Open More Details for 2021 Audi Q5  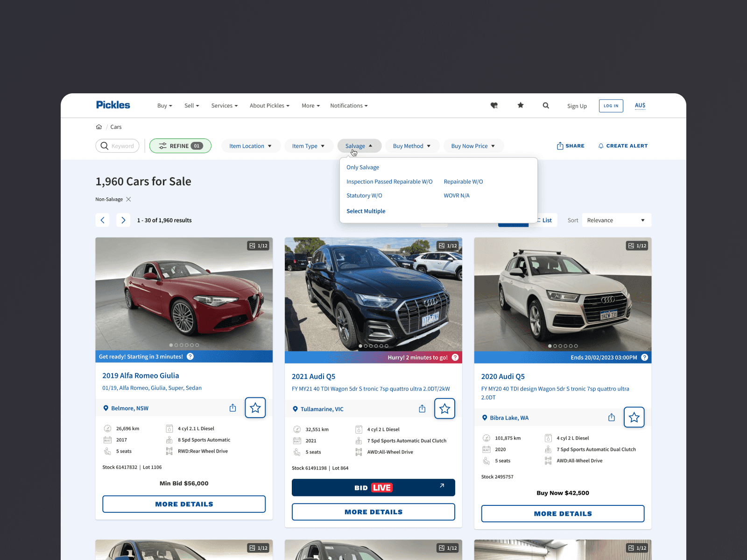coord(373,512)
